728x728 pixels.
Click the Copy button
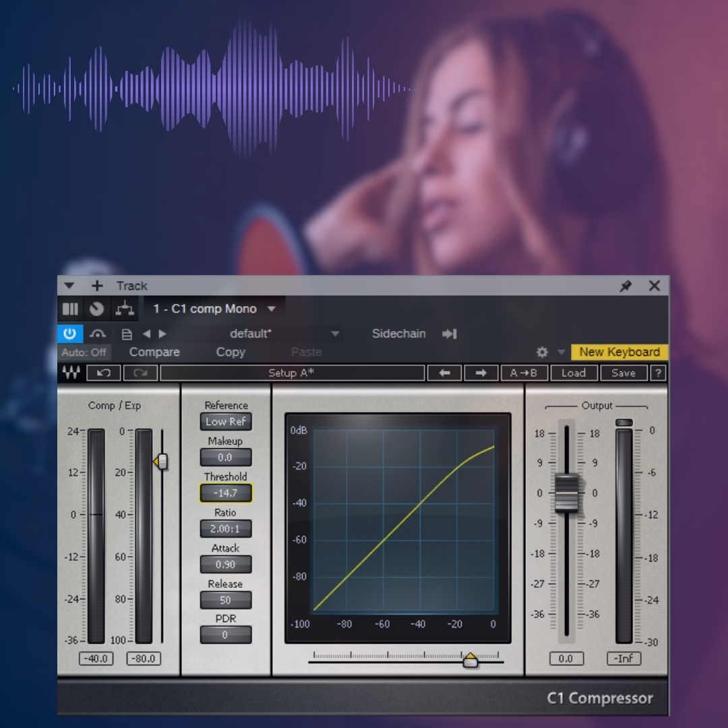click(x=231, y=352)
